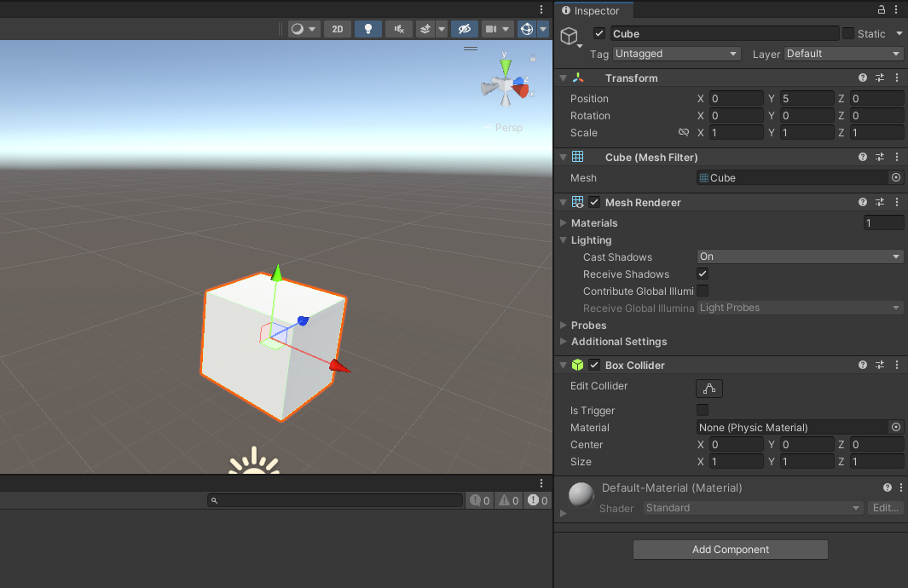Open Box Collider help icon
This screenshot has height=588, width=908.
pos(863,365)
